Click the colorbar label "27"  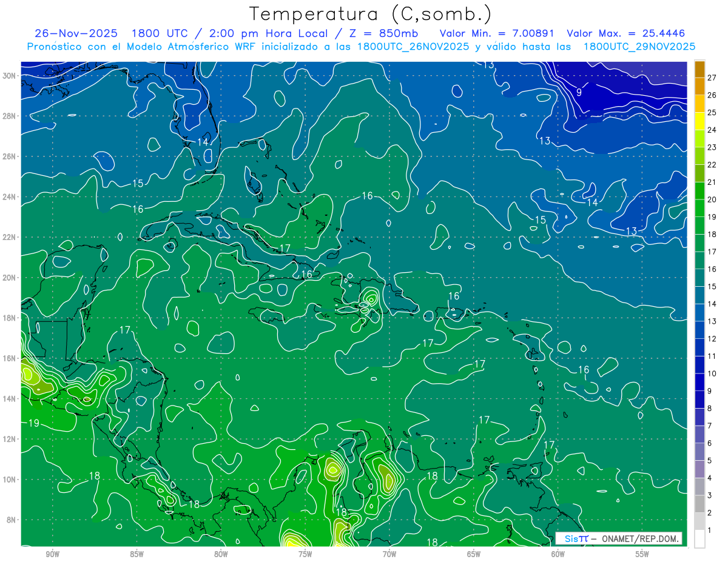712,78
